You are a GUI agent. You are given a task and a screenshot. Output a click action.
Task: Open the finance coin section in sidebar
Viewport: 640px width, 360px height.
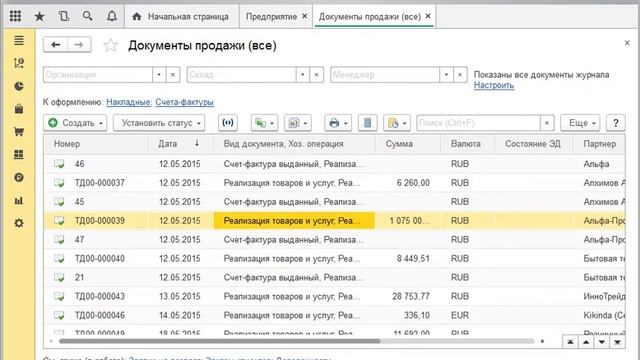coord(19,178)
